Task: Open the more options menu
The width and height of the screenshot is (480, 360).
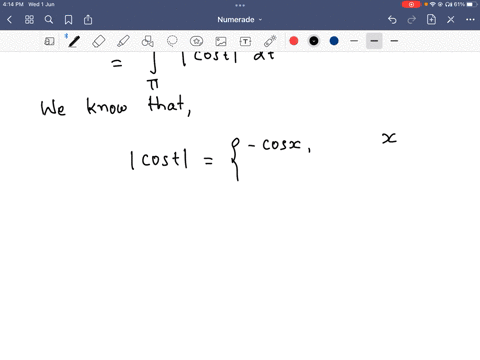Action: click(x=470, y=20)
